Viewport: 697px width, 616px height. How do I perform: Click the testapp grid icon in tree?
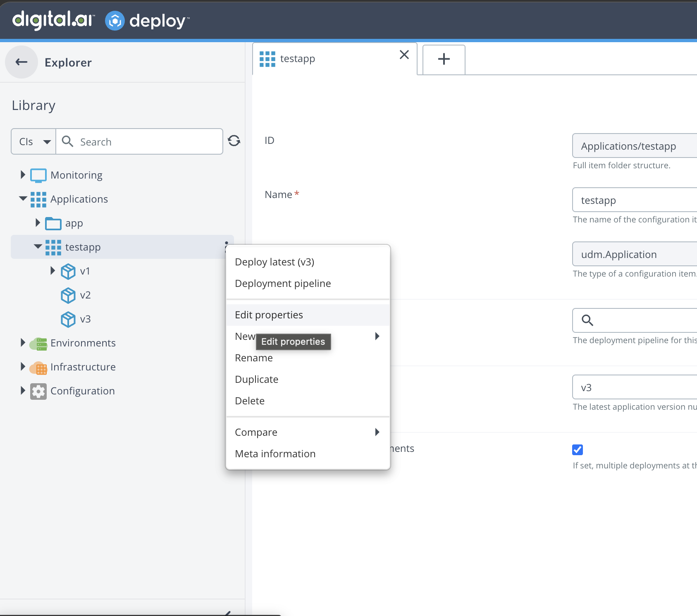[x=53, y=247]
